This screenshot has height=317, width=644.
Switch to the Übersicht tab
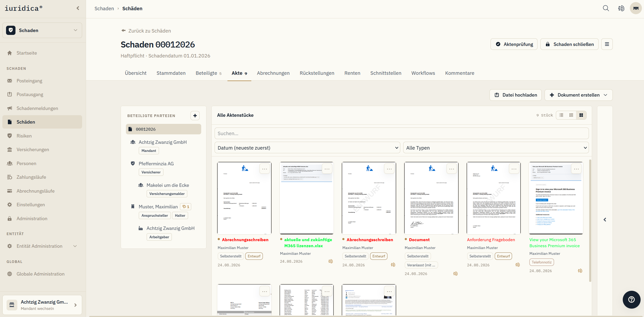pyautogui.click(x=136, y=73)
